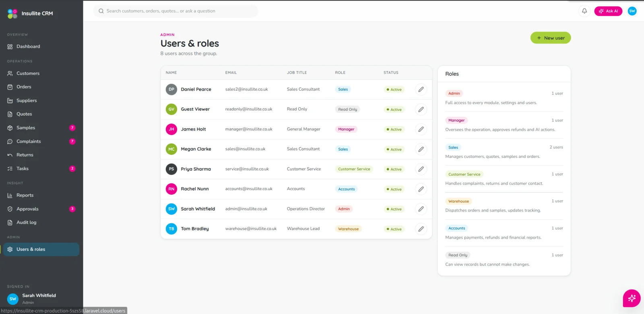Click the edit pencil for Daniel Pearce
The width and height of the screenshot is (644, 314).
[421, 89]
